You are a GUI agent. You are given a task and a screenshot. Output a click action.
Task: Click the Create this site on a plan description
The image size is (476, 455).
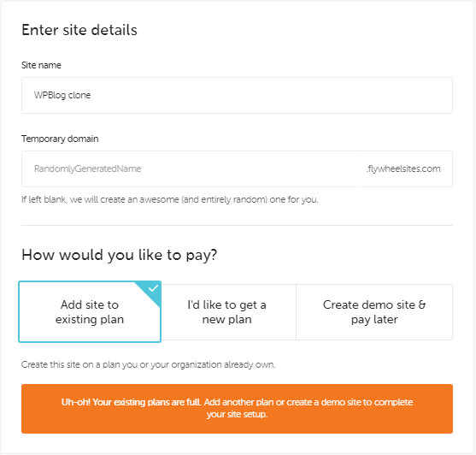pos(148,364)
